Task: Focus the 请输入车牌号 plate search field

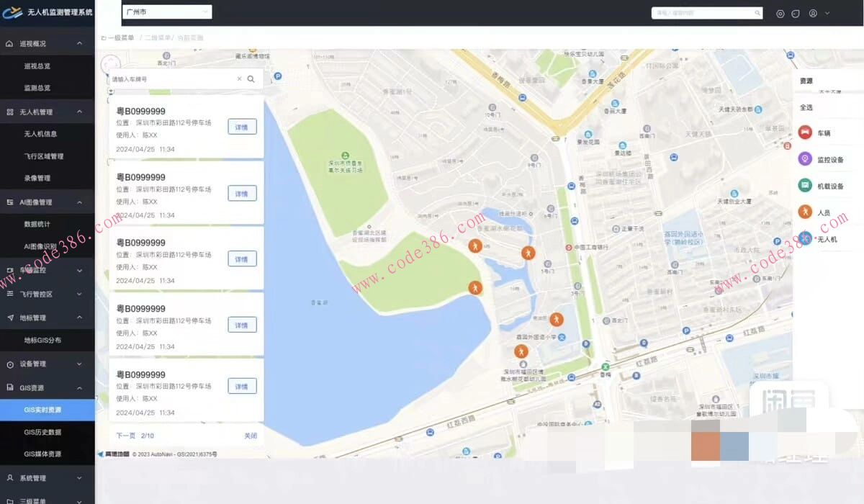Action: [x=173, y=79]
